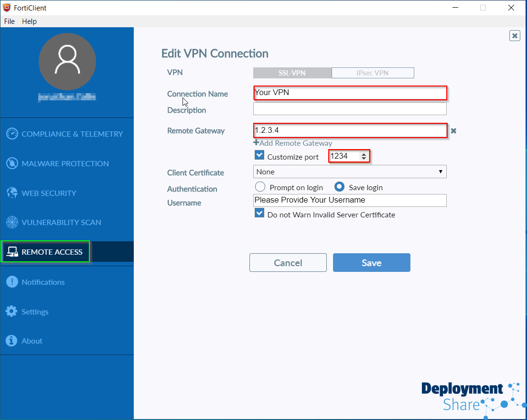
Task: Open the File menu
Action: click(x=10, y=22)
